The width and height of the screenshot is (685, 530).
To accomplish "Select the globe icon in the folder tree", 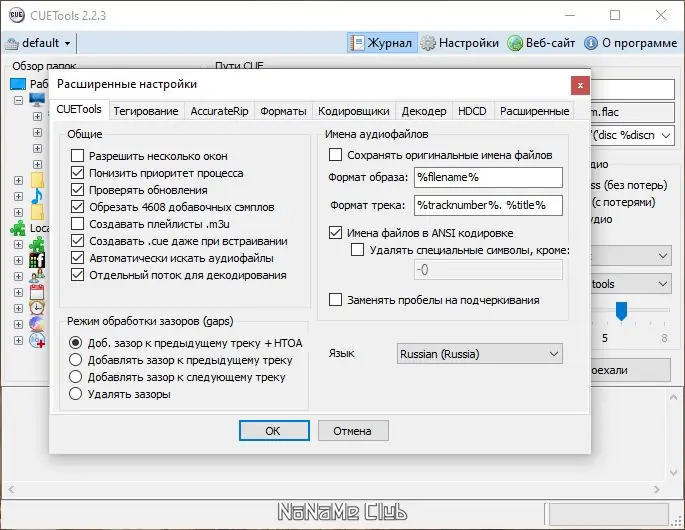I will [37, 324].
